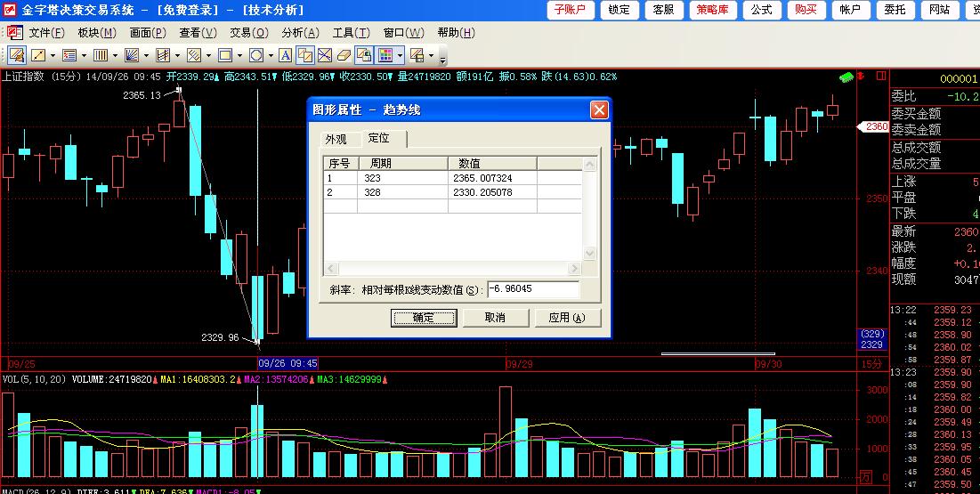Open dropdown next to the last toolbar icon
Image resolution: width=980 pixels, height=494 pixels.
pyautogui.click(x=431, y=56)
